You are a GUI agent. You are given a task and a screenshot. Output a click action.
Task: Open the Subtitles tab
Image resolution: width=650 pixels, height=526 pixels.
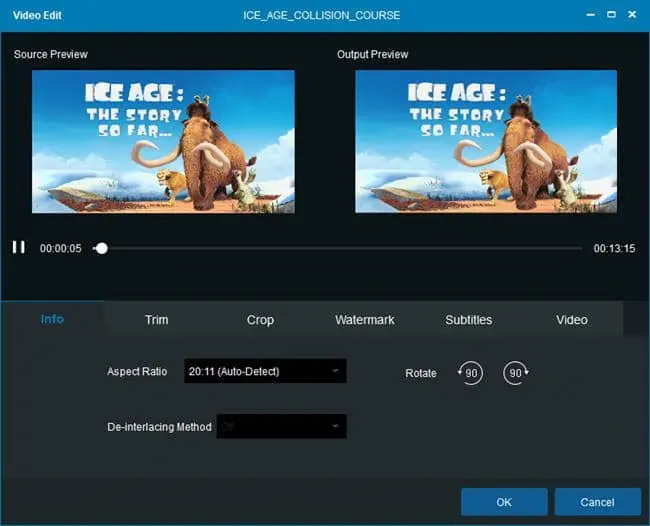tap(468, 320)
